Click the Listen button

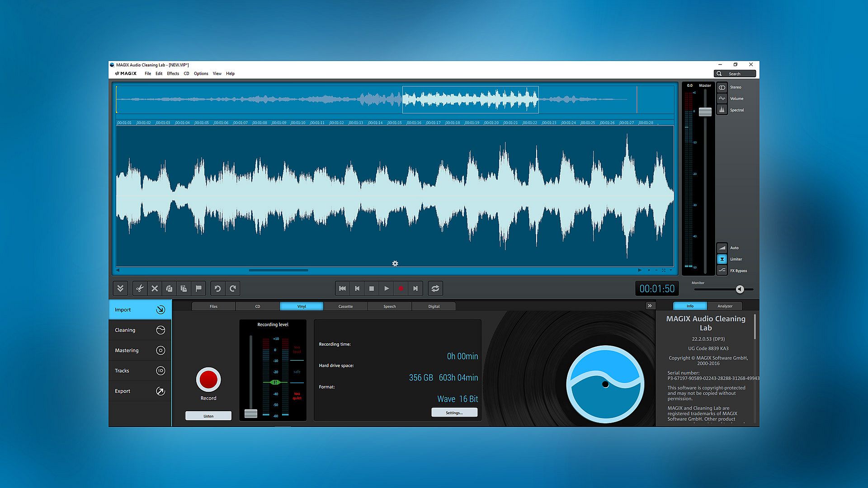208,416
